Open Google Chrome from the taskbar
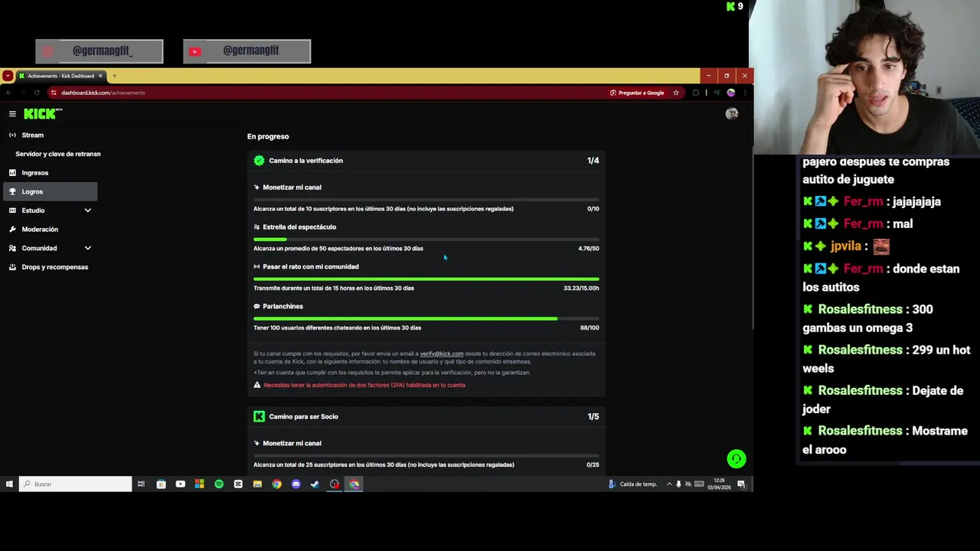The image size is (980, 551). pyautogui.click(x=276, y=484)
